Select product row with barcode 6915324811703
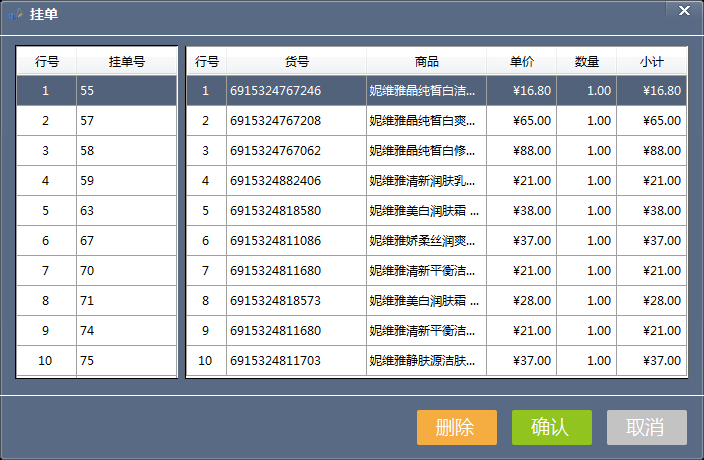The image size is (704, 460). coord(296,361)
